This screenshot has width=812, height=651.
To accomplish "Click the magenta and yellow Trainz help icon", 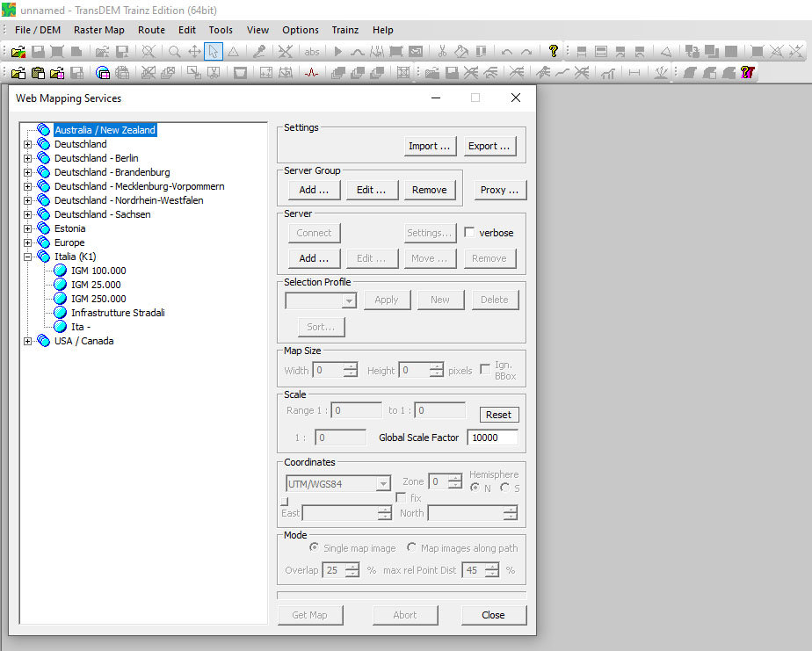I will point(747,73).
